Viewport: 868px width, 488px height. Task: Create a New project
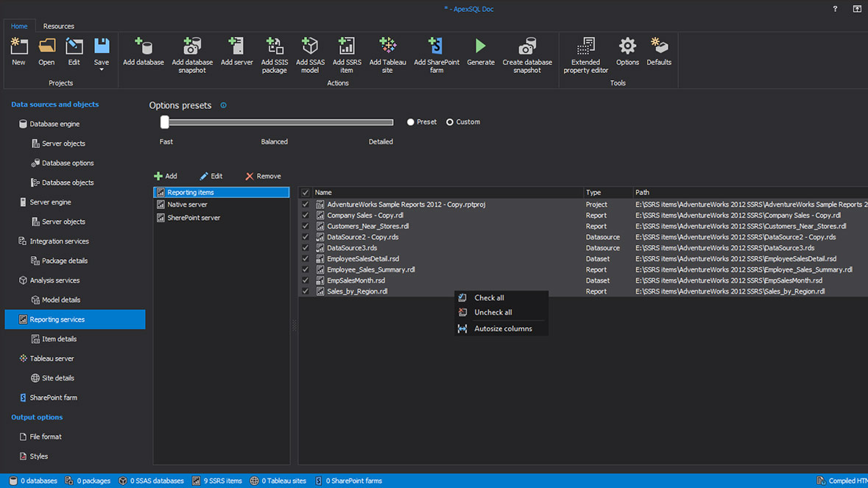click(19, 52)
